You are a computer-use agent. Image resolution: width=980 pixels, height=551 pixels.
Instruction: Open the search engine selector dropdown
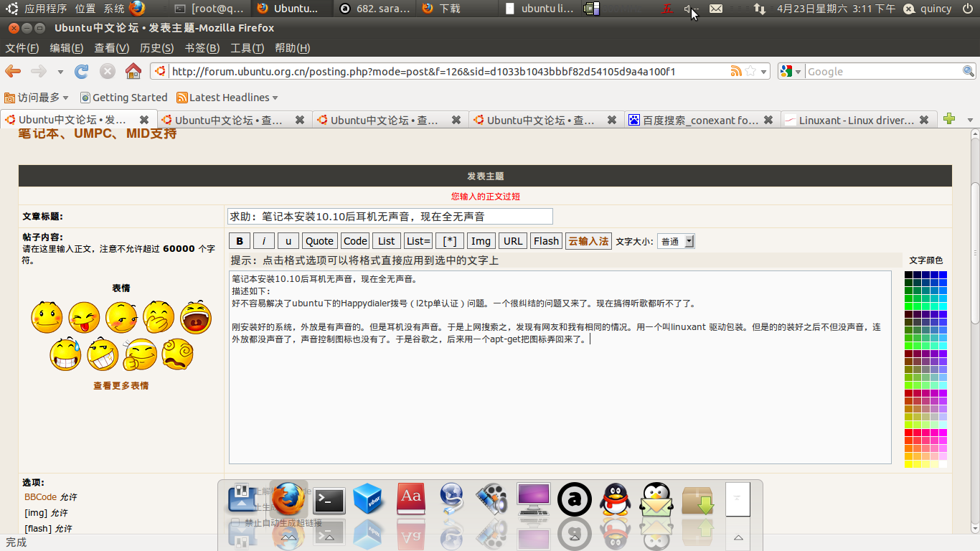click(x=791, y=71)
